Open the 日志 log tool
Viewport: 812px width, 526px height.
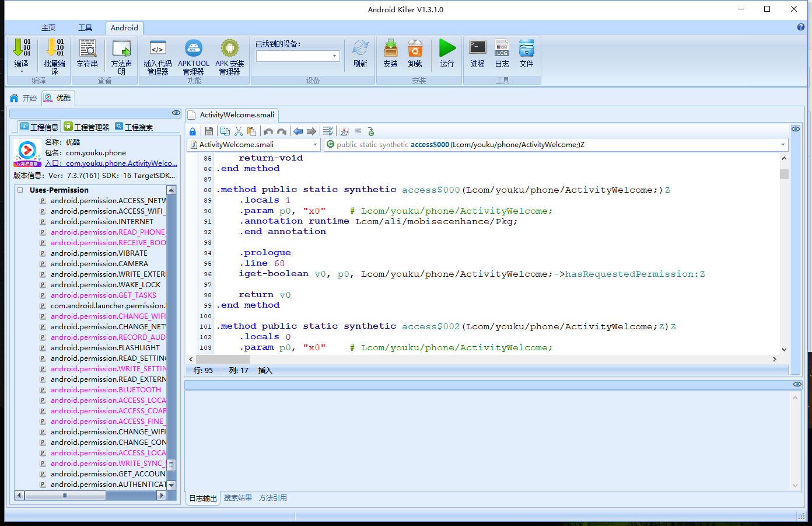(x=502, y=48)
